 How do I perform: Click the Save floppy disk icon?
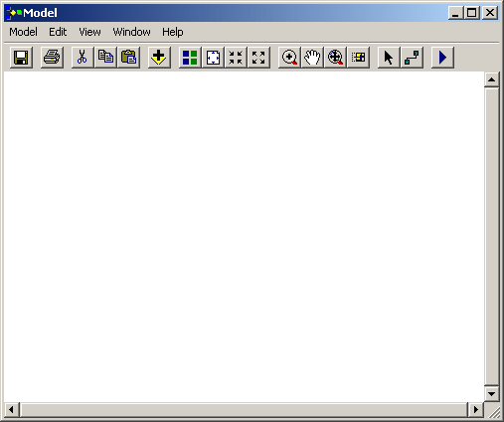click(x=21, y=58)
